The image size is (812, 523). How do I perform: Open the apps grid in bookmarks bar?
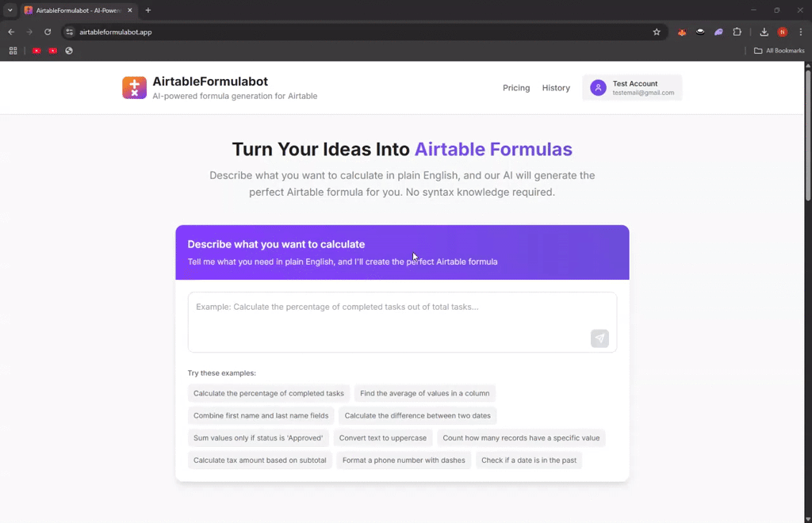(13, 51)
